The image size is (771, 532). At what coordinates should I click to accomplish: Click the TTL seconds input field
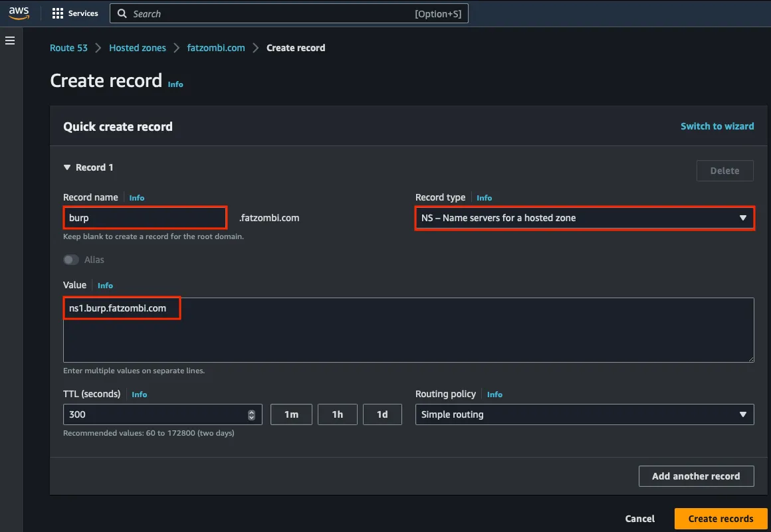[x=162, y=414]
